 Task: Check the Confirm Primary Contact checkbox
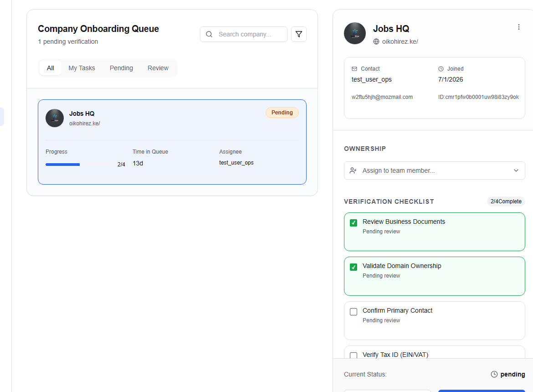click(354, 311)
